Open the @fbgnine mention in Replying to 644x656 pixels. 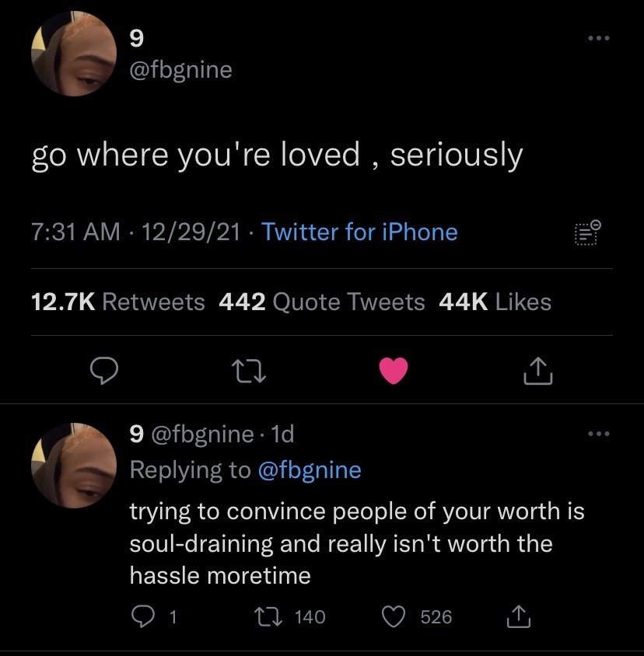point(310,469)
